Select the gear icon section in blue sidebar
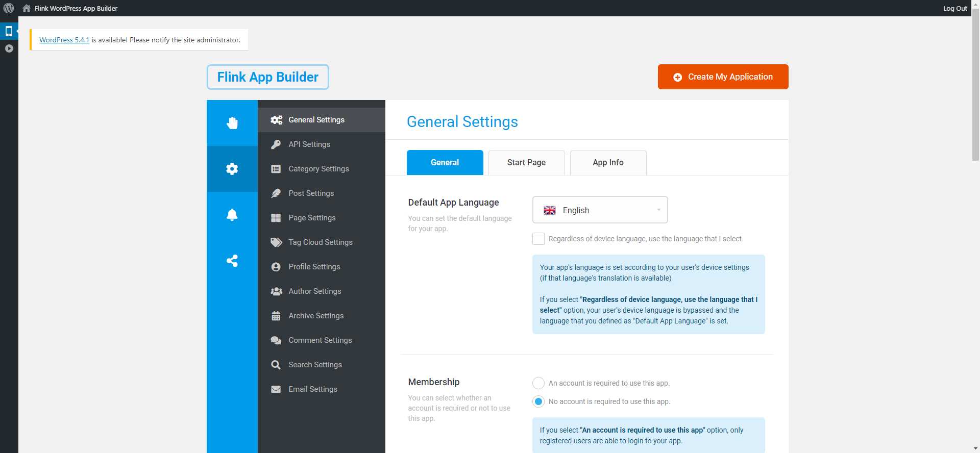Image resolution: width=980 pixels, height=453 pixels. [x=232, y=169]
